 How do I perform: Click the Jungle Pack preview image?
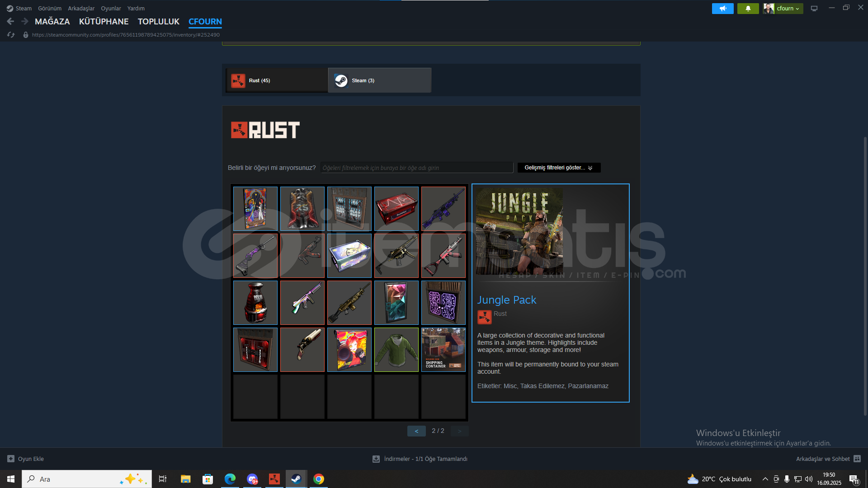519,231
